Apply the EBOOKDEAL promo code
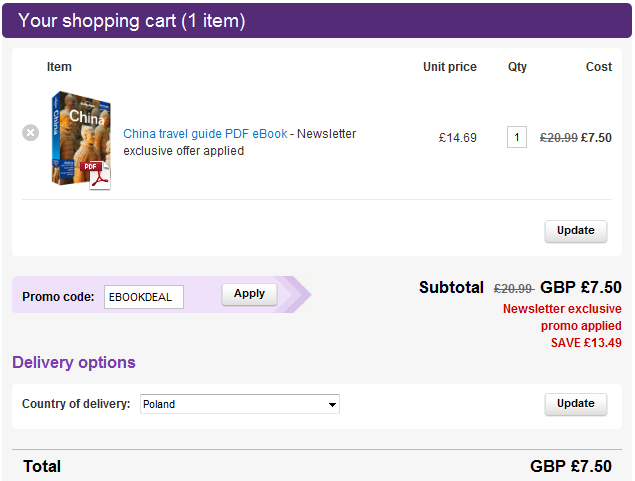The image size is (635, 481). [249, 294]
